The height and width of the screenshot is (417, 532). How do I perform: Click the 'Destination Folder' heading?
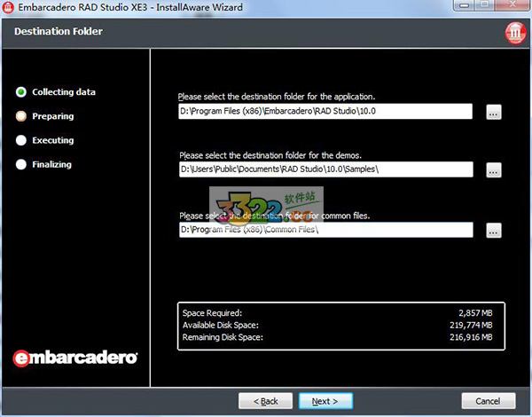tap(59, 31)
